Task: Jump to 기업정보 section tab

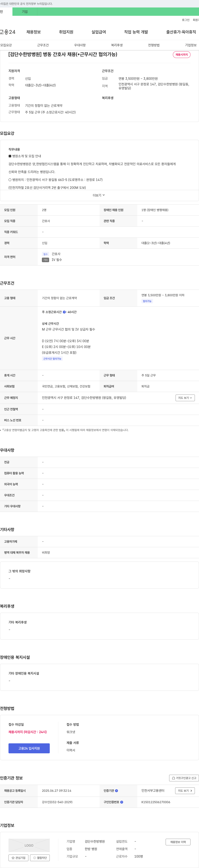Action: pyautogui.click(x=191, y=45)
